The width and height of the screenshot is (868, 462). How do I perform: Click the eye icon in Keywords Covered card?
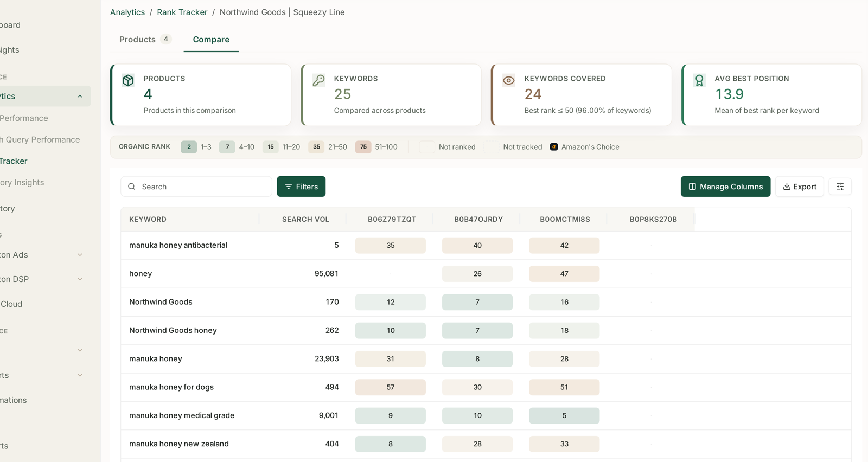[508, 80]
